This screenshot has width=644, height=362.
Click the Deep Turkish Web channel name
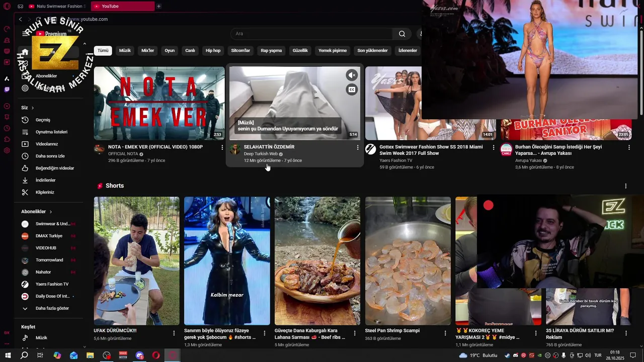point(261,154)
